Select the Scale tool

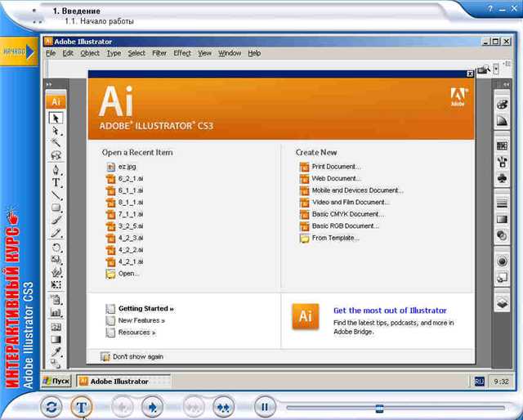tap(56, 260)
